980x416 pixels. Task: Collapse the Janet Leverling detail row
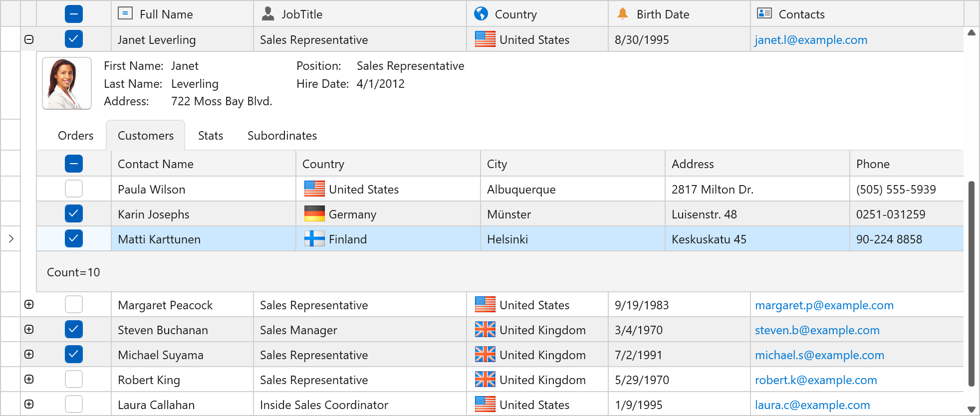click(x=29, y=39)
